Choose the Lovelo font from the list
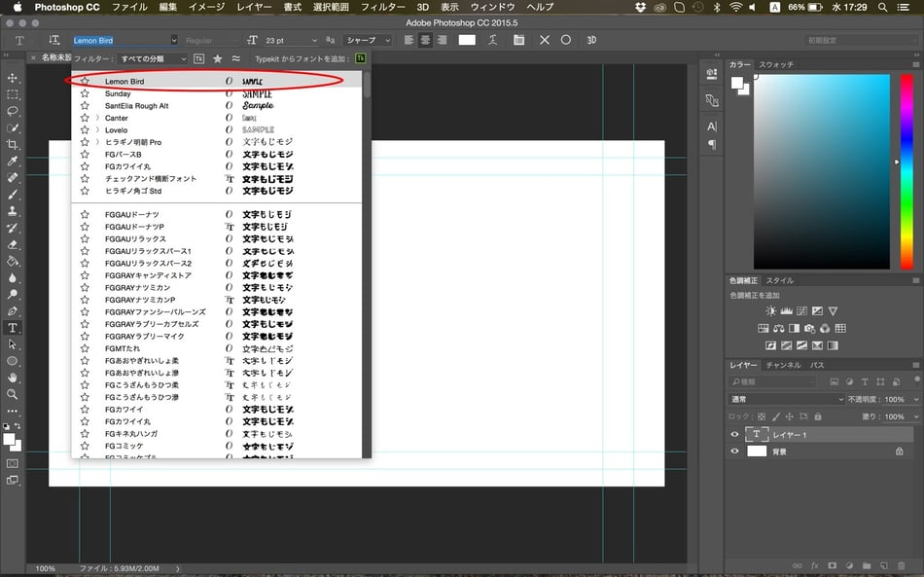 116,130
